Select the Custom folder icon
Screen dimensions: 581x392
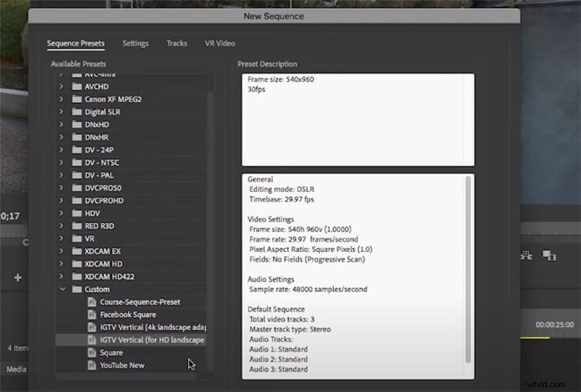(77, 289)
